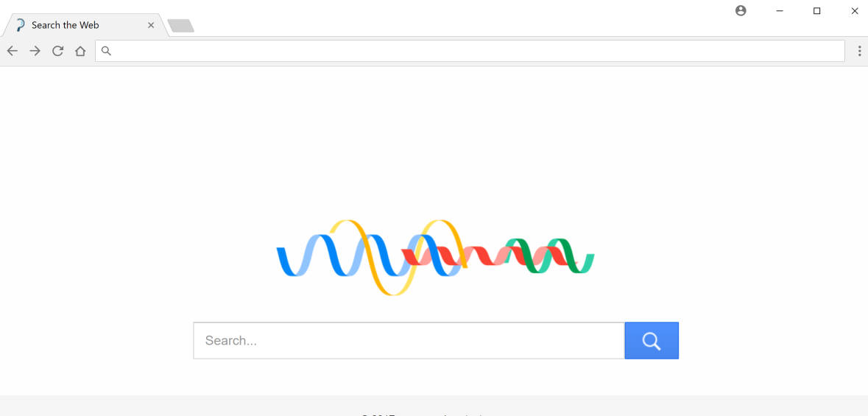Minimize the browser window
The height and width of the screenshot is (416, 868).
coord(780,11)
